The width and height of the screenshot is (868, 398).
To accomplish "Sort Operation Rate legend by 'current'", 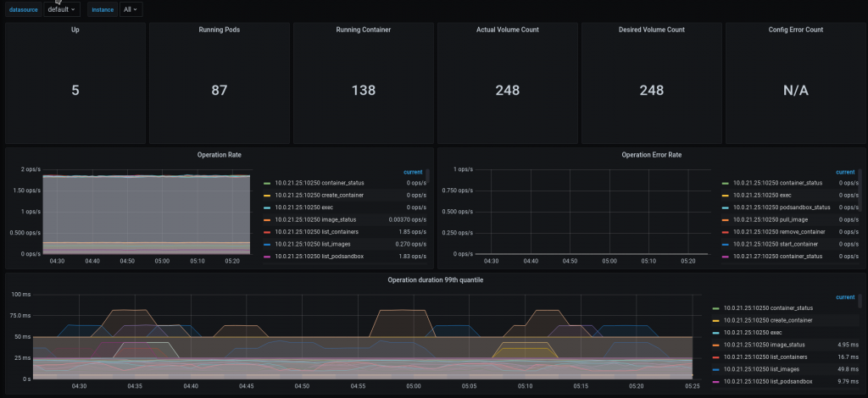I will (413, 172).
